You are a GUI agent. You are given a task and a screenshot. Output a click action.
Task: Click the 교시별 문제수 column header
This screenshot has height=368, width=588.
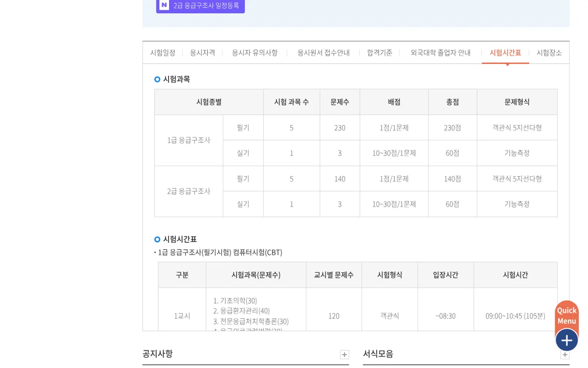pos(334,275)
